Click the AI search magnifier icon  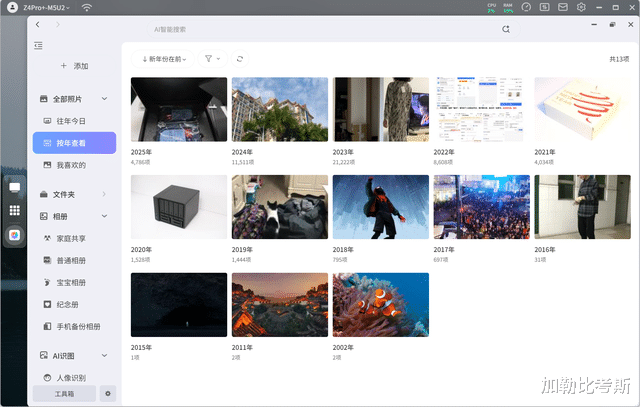pos(506,29)
